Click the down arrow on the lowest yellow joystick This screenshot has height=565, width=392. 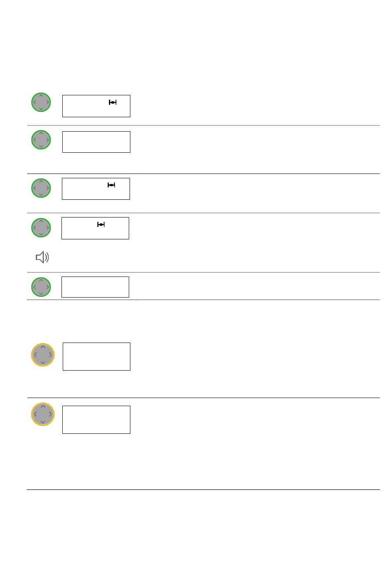tap(43, 422)
